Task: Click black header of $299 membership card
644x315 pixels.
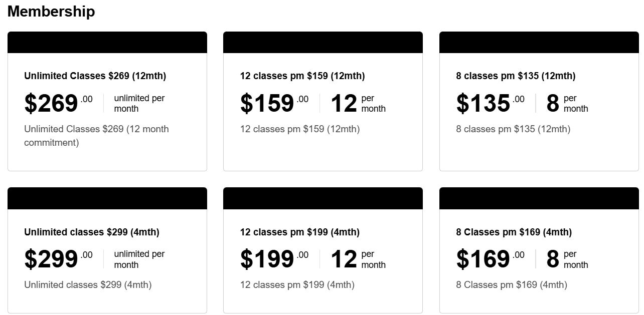Action: pyautogui.click(x=107, y=198)
